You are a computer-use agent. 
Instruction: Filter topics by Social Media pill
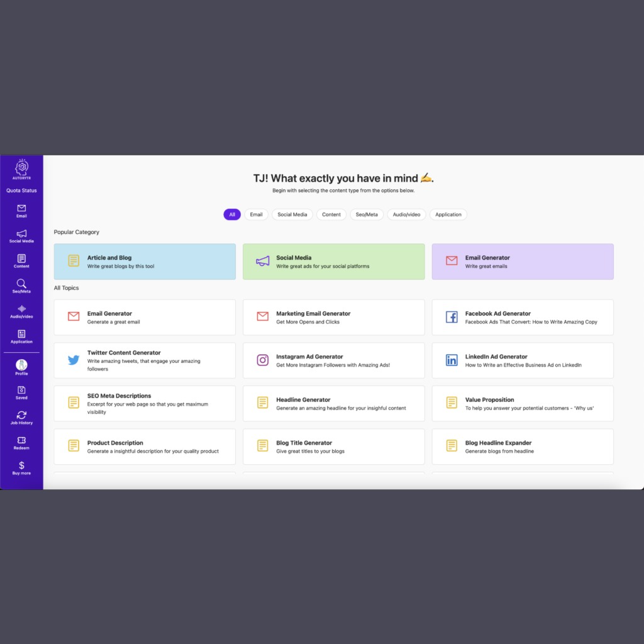pyautogui.click(x=292, y=214)
